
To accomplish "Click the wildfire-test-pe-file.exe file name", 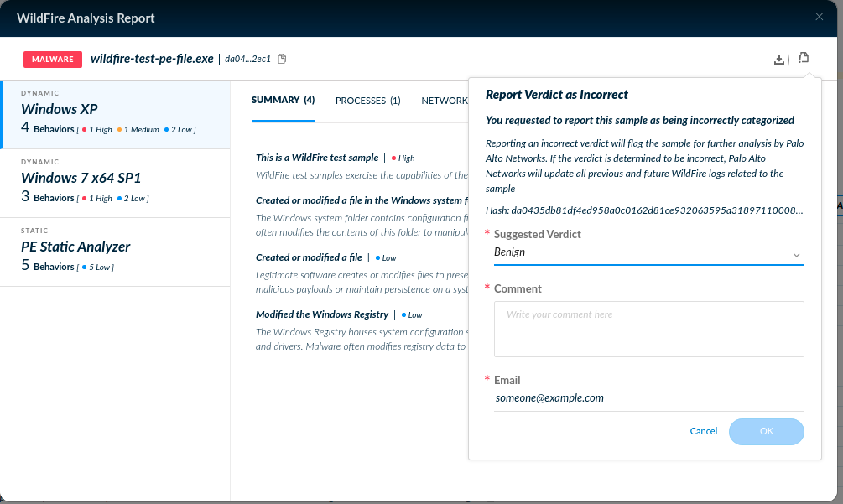I will 152,59.
